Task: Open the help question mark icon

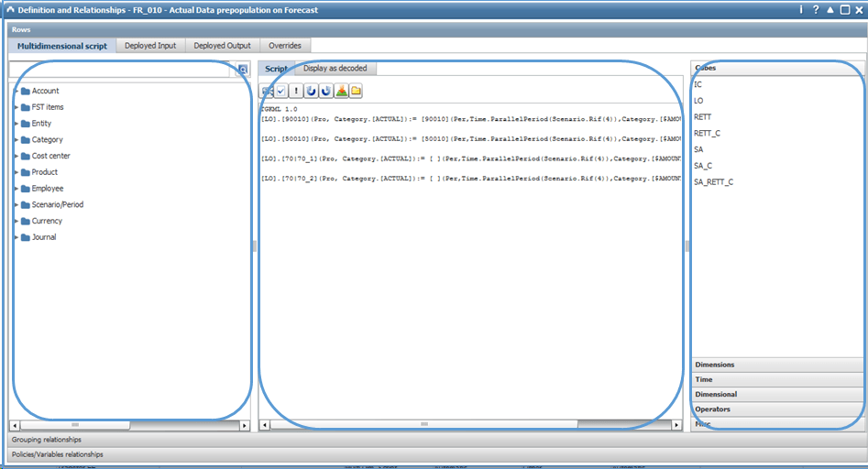Action: coord(816,10)
